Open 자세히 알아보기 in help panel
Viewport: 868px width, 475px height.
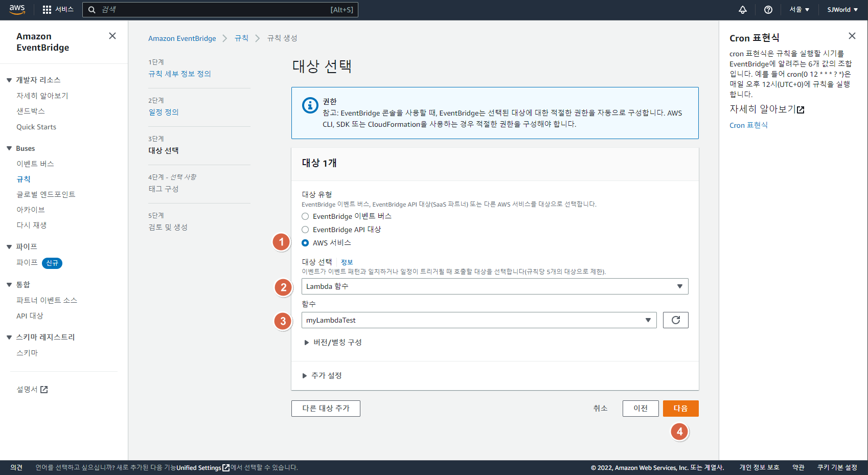pos(767,109)
